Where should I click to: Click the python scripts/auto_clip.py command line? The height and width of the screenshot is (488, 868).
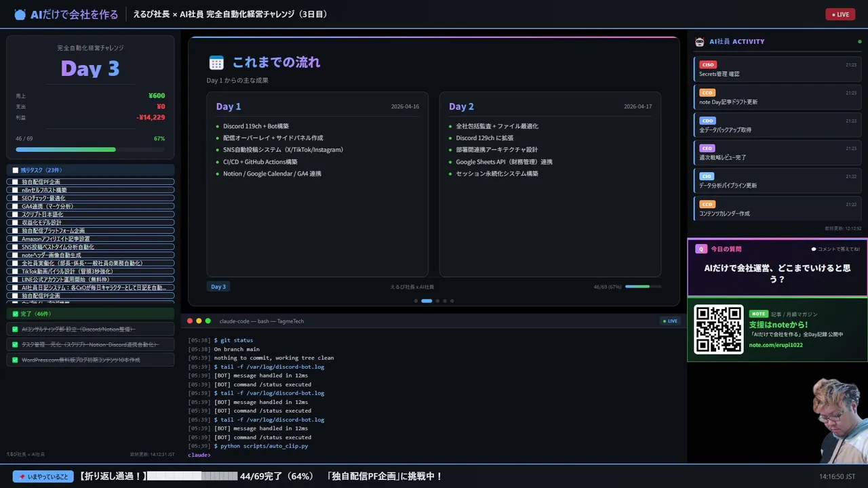tap(261, 446)
